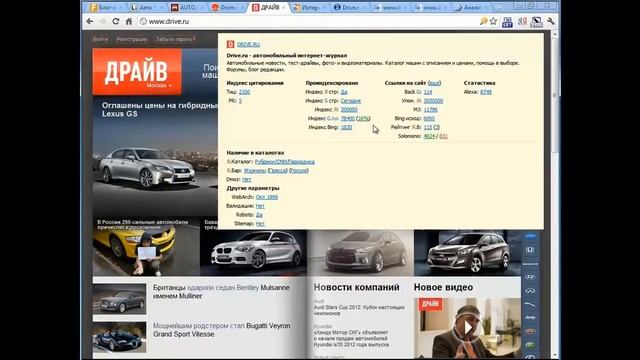The height and width of the screenshot is (360, 640).
Task: Click the dark extension icon before the wrench
Action: [537, 22]
